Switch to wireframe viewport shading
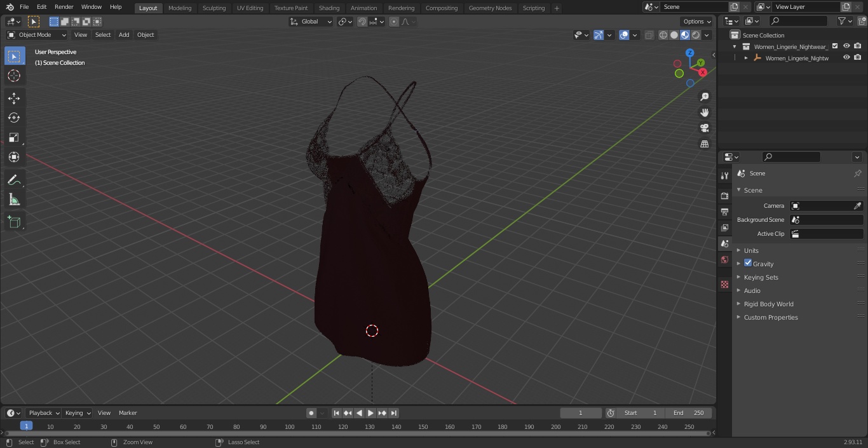The height and width of the screenshot is (448, 868). pos(663,35)
